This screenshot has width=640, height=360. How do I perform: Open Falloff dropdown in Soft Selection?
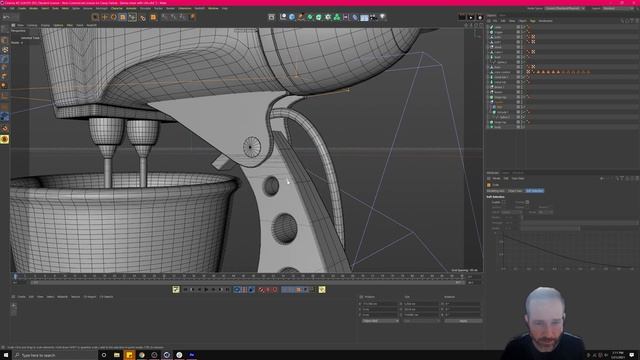[x=511, y=212]
